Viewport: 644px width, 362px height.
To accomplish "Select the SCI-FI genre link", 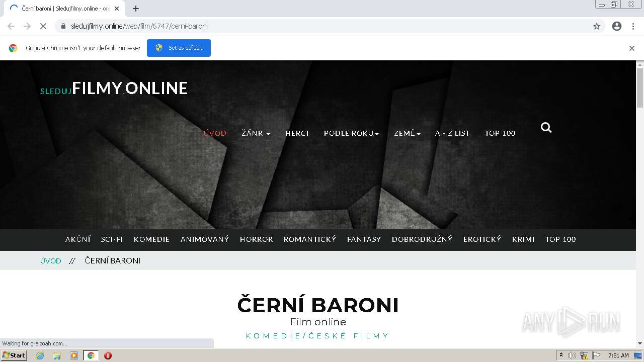I will pyautogui.click(x=112, y=239).
